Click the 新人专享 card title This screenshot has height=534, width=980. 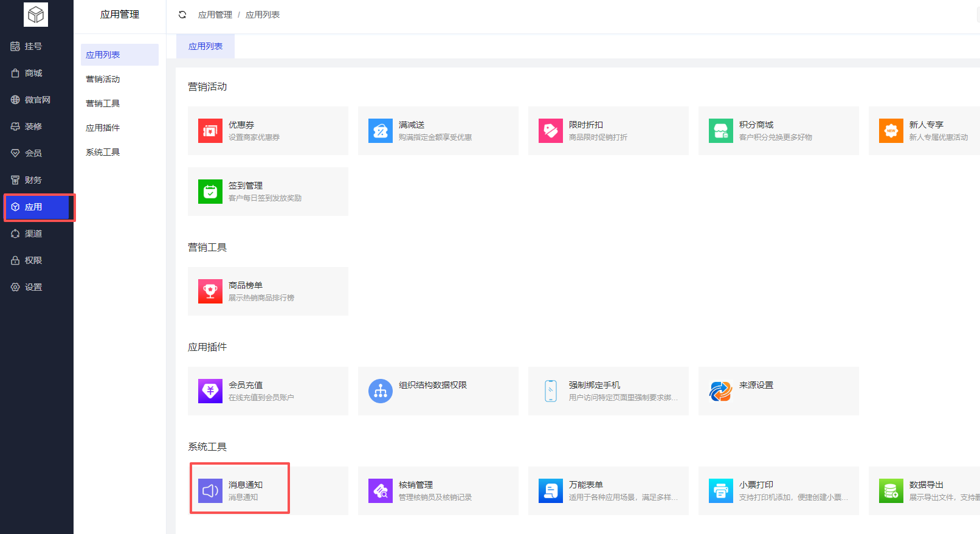pos(927,125)
